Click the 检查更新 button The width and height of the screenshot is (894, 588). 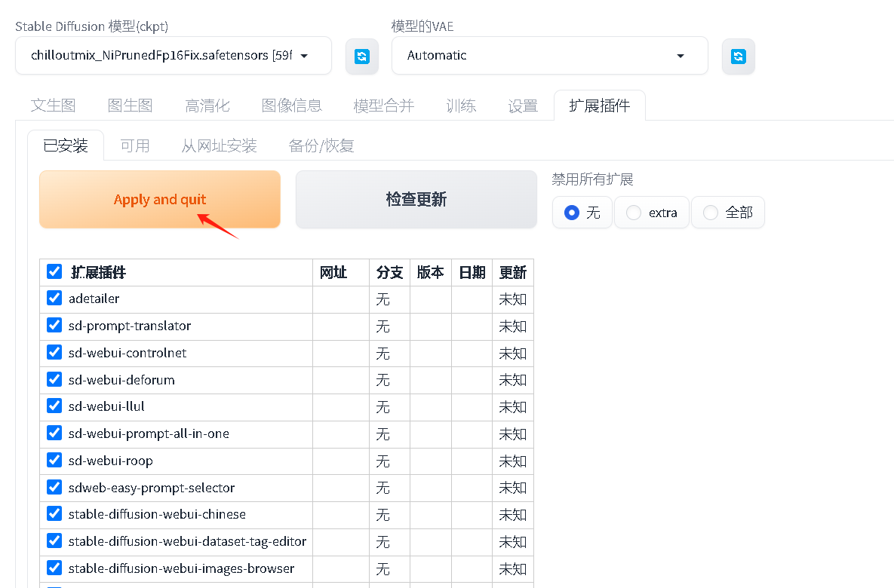pyautogui.click(x=416, y=200)
